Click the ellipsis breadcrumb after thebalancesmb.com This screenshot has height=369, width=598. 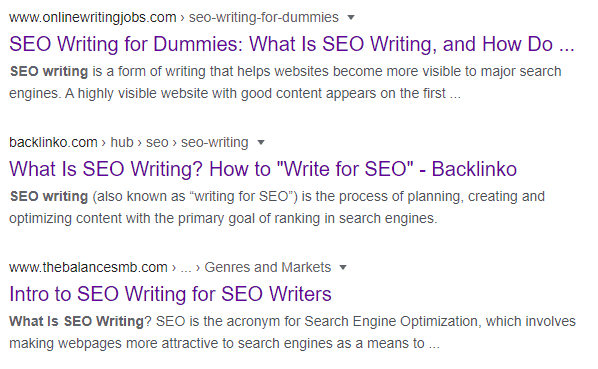click(185, 268)
